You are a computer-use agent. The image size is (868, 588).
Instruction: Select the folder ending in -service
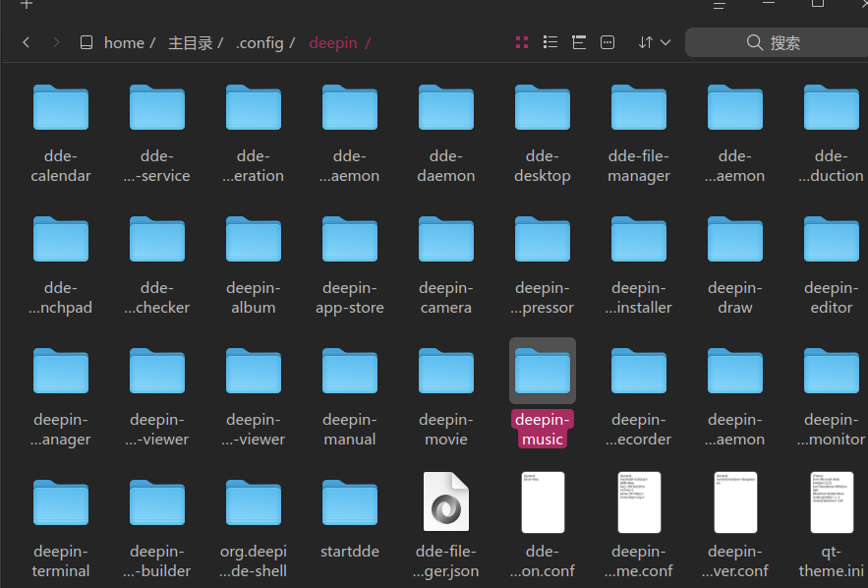click(x=157, y=134)
